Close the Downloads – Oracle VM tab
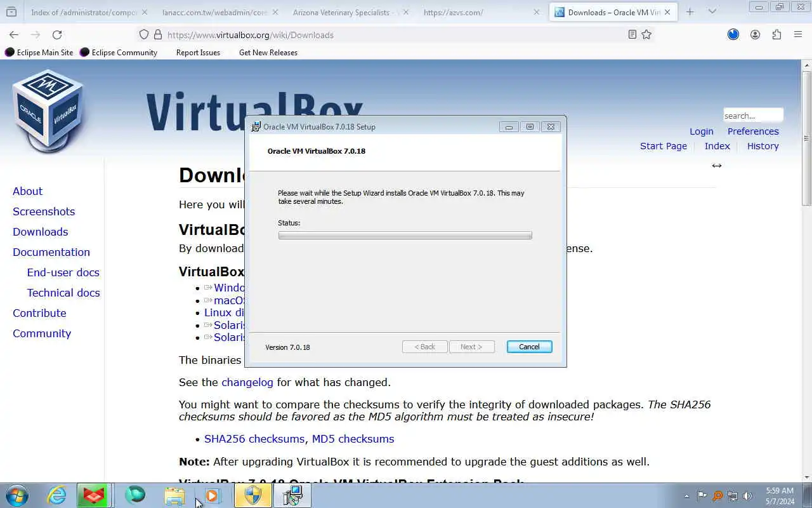Image resolution: width=812 pixels, height=508 pixels. tap(667, 12)
